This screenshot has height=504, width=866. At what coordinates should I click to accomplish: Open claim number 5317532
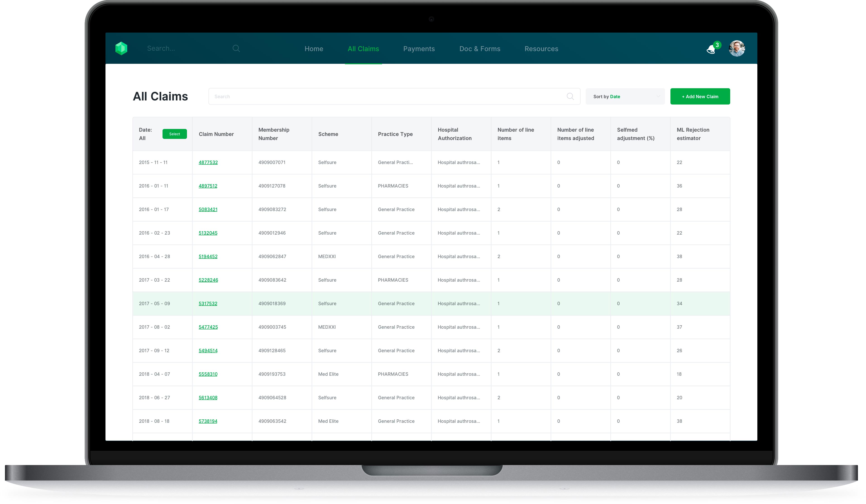[x=208, y=303]
